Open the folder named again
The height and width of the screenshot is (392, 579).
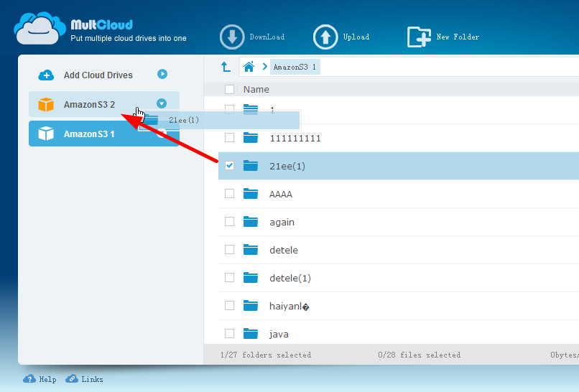pos(282,223)
